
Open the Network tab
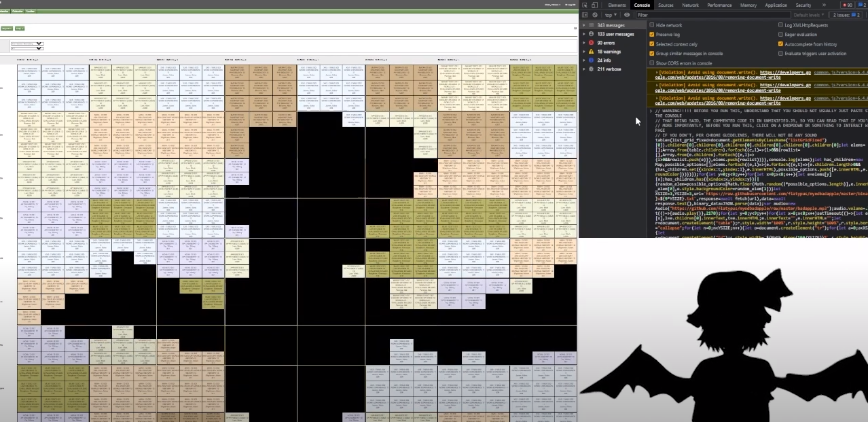click(x=690, y=5)
